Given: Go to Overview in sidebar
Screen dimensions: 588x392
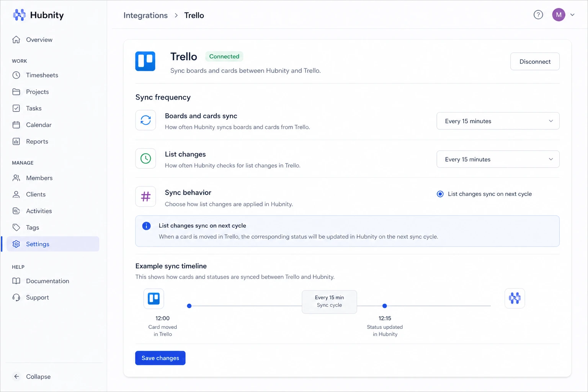Looking at the screenshot, I should coord(52,40).
